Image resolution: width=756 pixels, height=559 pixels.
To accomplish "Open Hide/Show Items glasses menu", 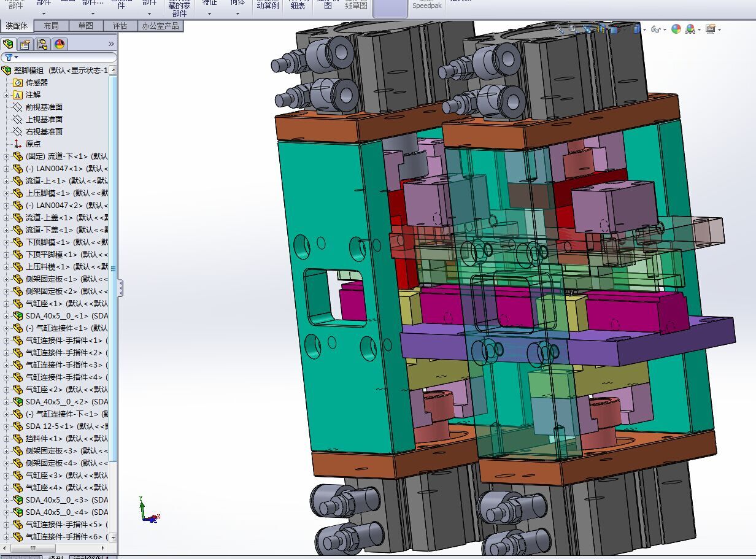I will coord(655,29).
